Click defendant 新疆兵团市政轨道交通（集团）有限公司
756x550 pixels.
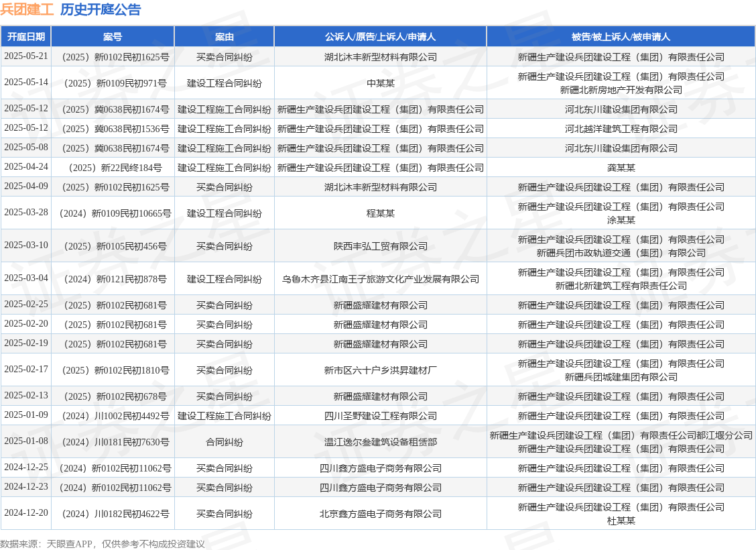pos(621,253)
